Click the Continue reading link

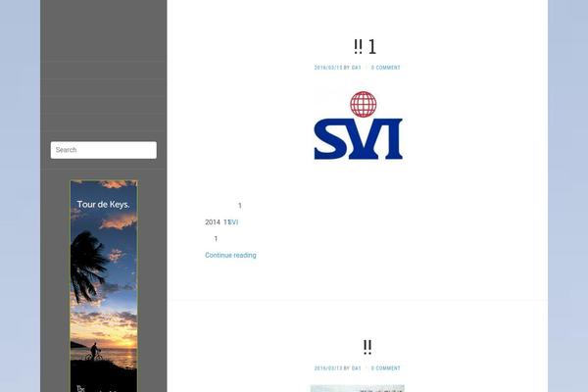pos(230,255)
